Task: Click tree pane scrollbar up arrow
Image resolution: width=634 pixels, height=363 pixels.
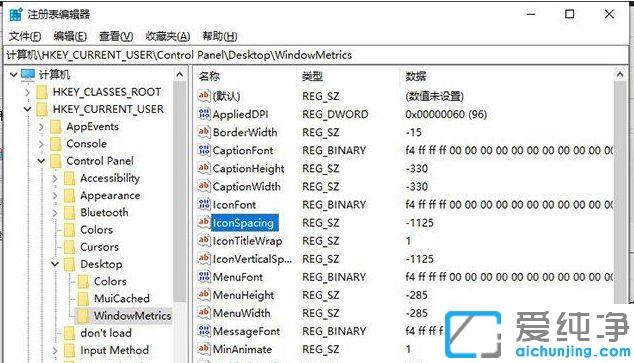Action: click(x=180, y=75)
